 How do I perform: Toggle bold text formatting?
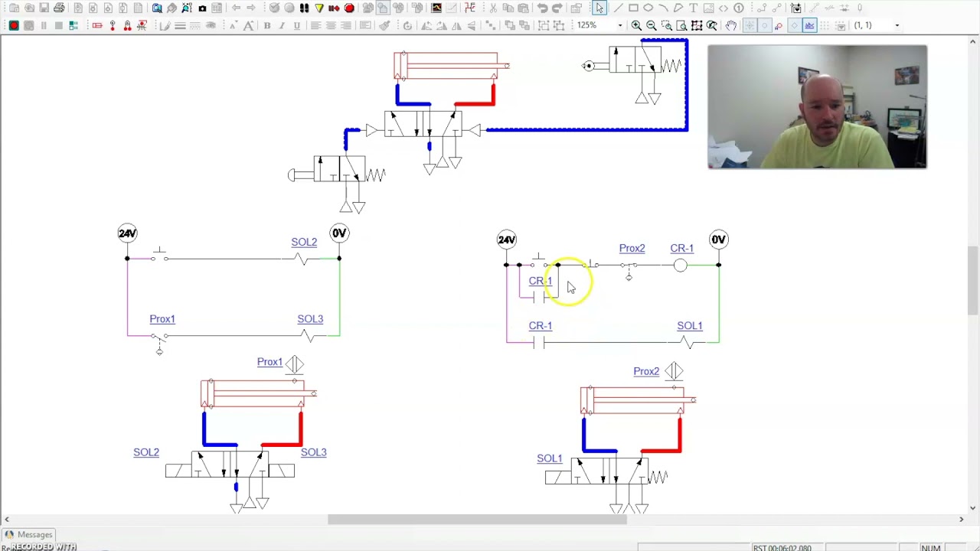coord(267,25)
